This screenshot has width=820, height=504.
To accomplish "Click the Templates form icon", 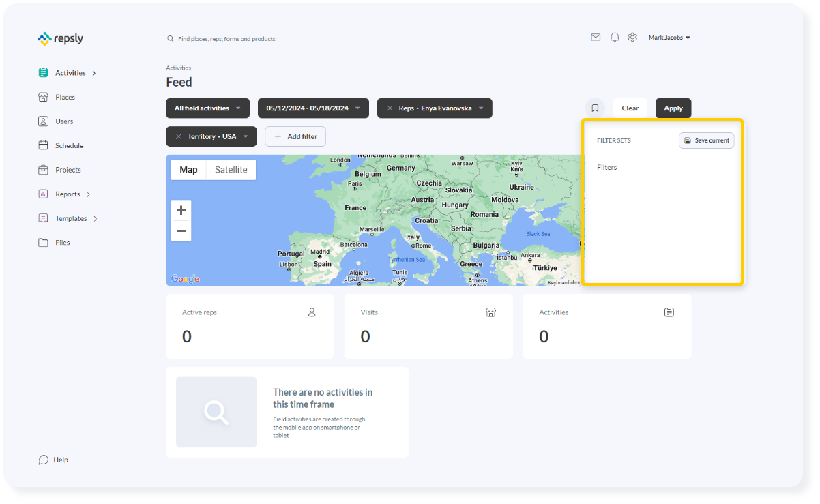I will (x=43, y=218).
